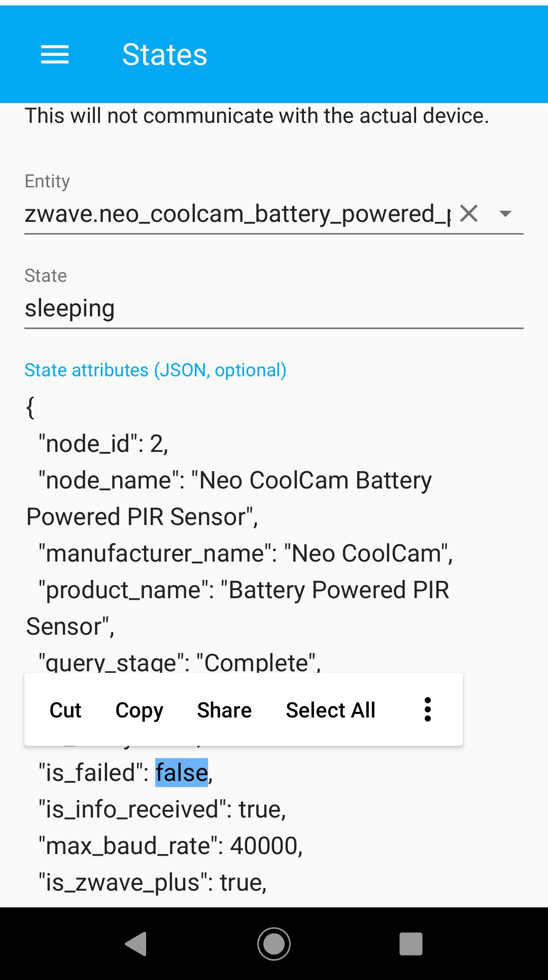Focus the State field containing sleeping
Screen dimensions: 548x980
click(274, 308)
